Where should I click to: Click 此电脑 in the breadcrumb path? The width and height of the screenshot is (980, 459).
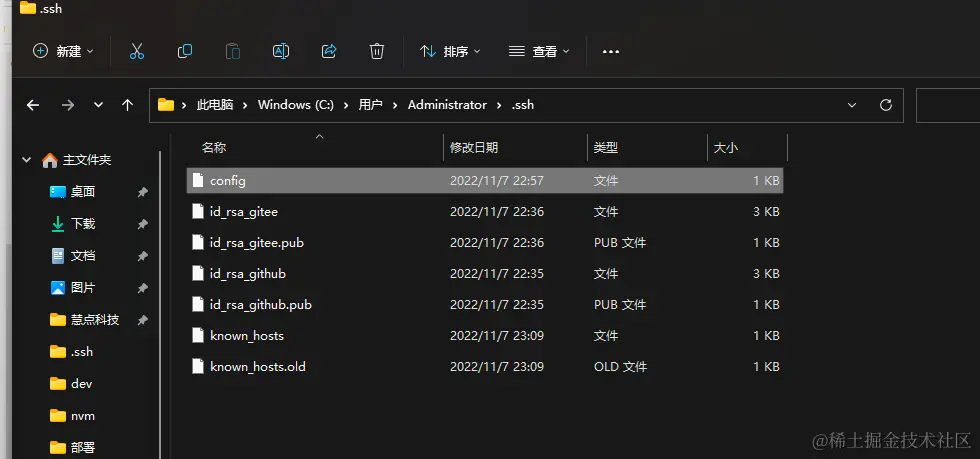point(215,105)
